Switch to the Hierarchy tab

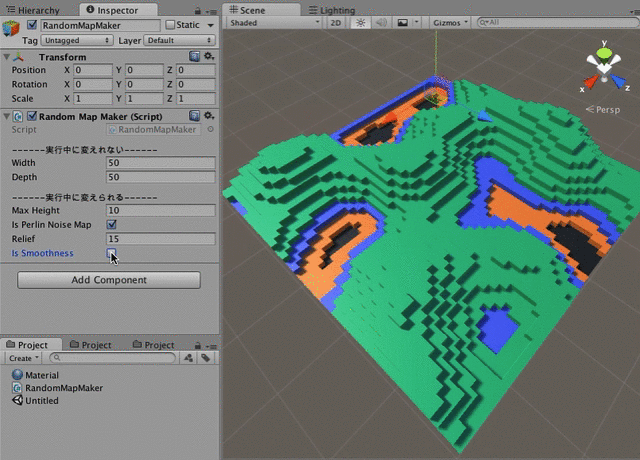click(33, 10)
